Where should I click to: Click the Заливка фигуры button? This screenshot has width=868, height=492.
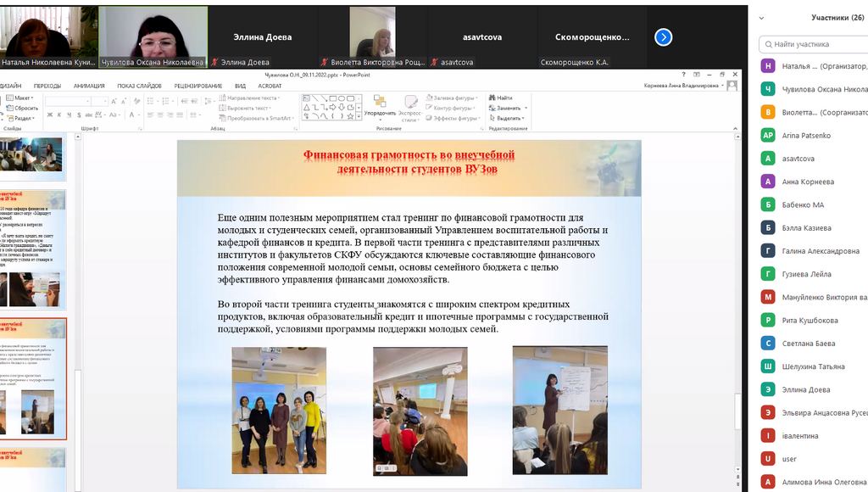click(x=452, y=98)
